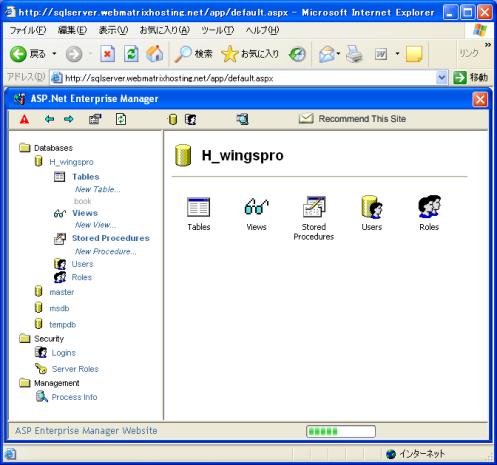
Task: Click the IE Refresh button
Action: click(131, 54)
